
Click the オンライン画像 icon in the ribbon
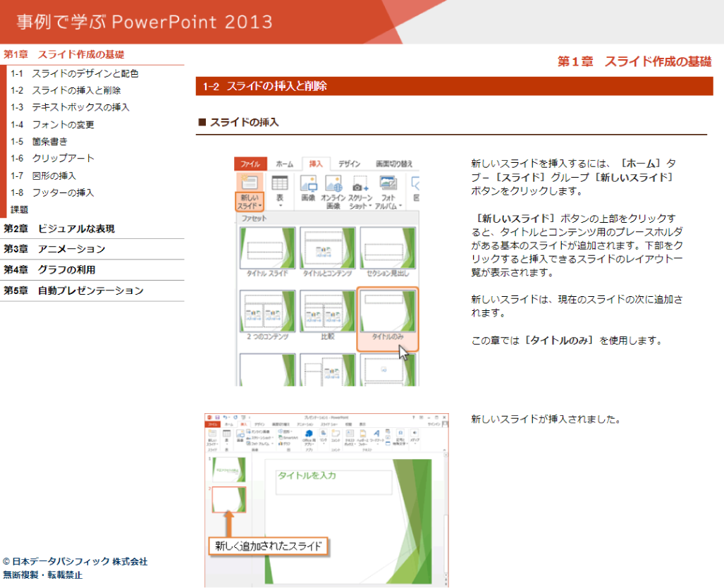(x=333, y=192)
